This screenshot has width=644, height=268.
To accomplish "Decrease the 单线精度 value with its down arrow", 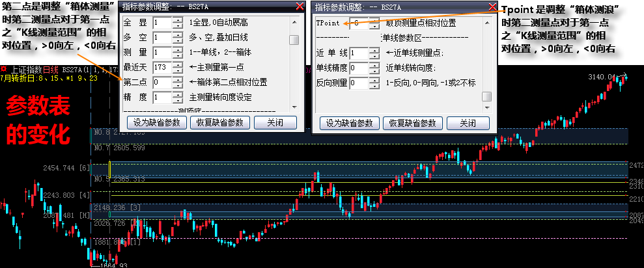I will point(374,71).
